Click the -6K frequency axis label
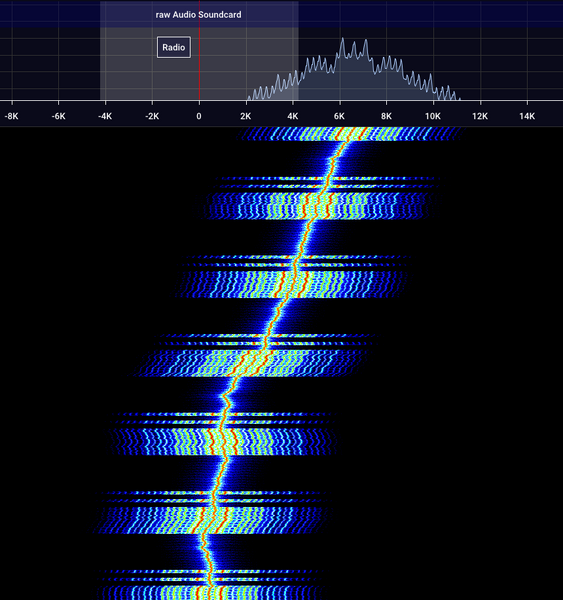 58,116
